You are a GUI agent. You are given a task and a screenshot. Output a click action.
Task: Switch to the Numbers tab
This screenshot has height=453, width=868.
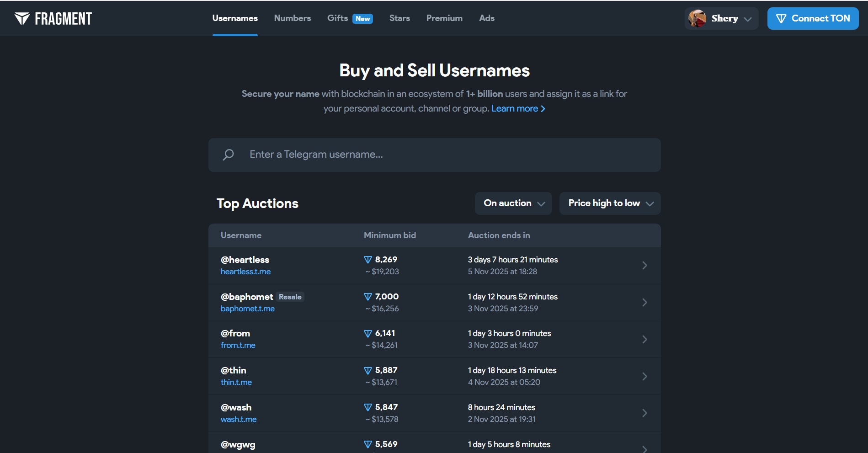293,18
